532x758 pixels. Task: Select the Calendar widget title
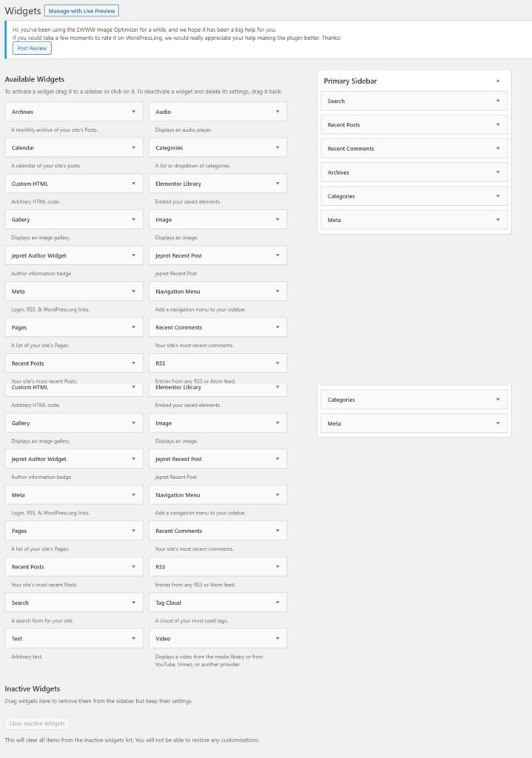[23, 148]
